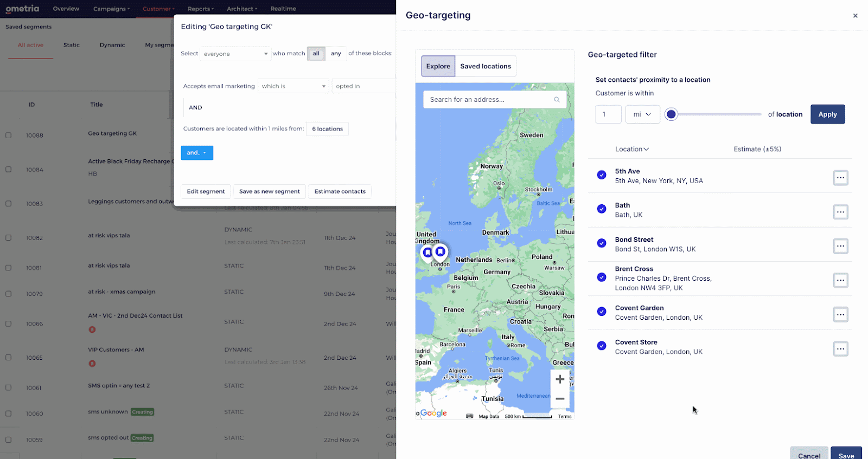Open the three-dot menu for Bond Street

click(840, 246)
